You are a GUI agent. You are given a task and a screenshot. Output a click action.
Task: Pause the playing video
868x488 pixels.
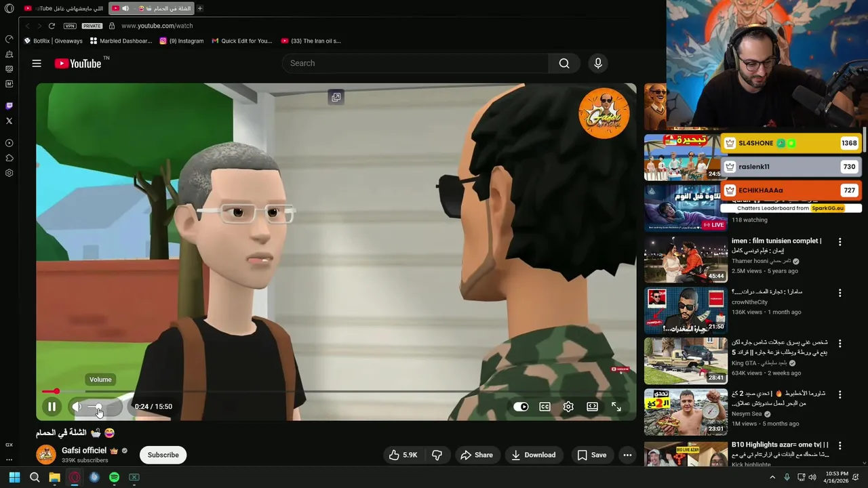coord(52,407)
